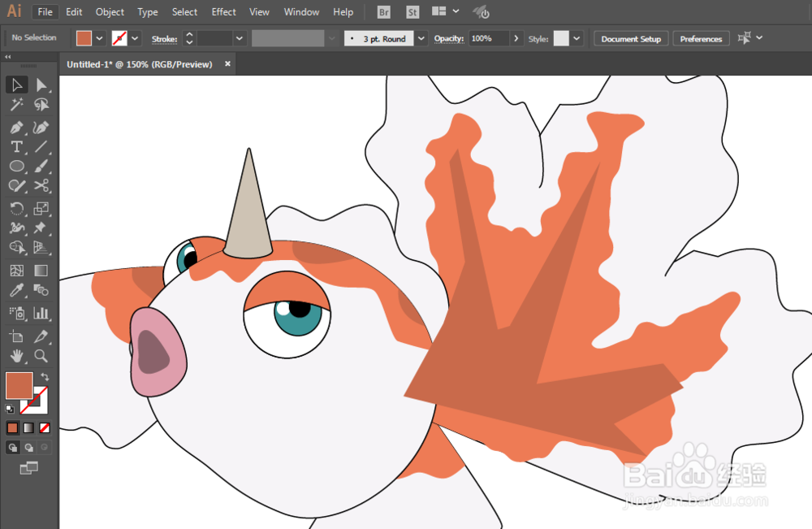Reset to default fill and stroke
Image resolution: width=812 pixels, height=529 pixels.
coord(10,409)
